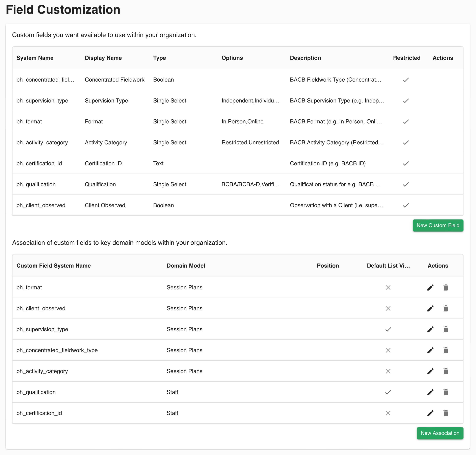Delete the bh_activity_category association
The width and height of the screenshot is (476, 455).
click(445, 371)
